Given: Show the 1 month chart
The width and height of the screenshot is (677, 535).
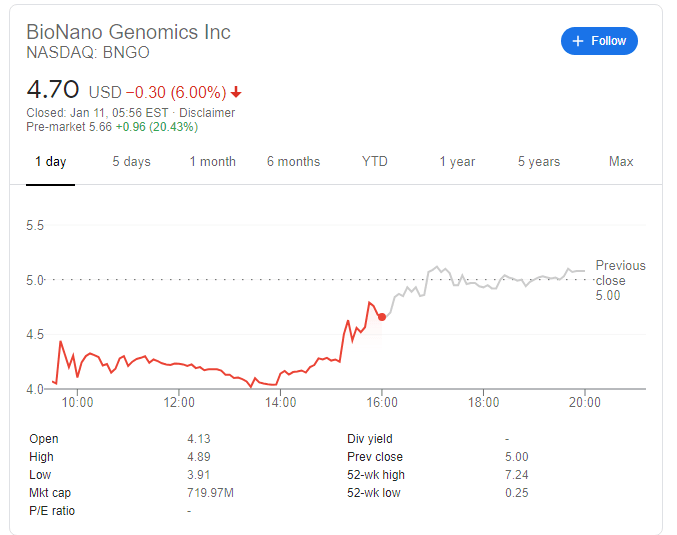Looking at the screenshot, I should 213,162.
